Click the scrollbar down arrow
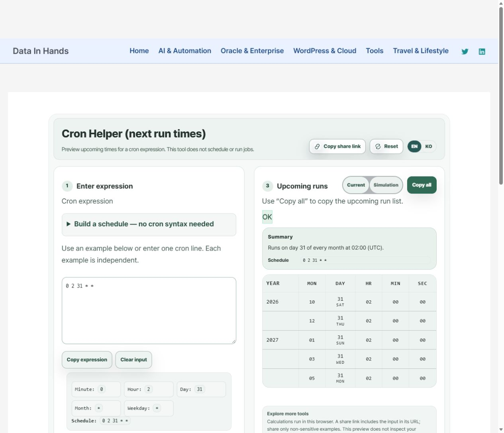Image resolution: width=504 pixels, height=433 pixels. (x=501, y=429)
